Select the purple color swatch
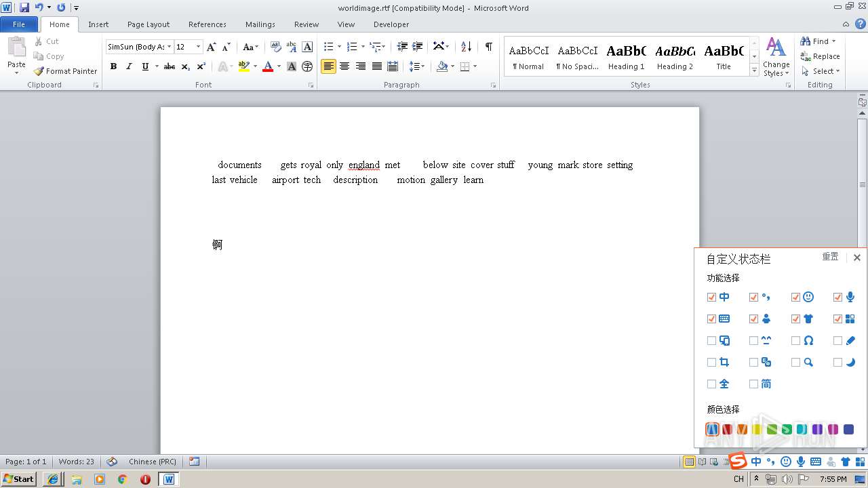868x488 pixels. point(817,429)
